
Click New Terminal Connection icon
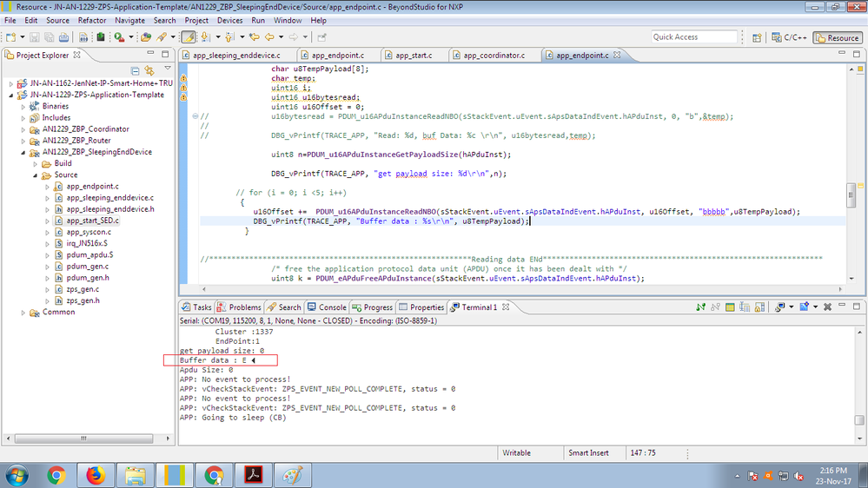point(805,307)
